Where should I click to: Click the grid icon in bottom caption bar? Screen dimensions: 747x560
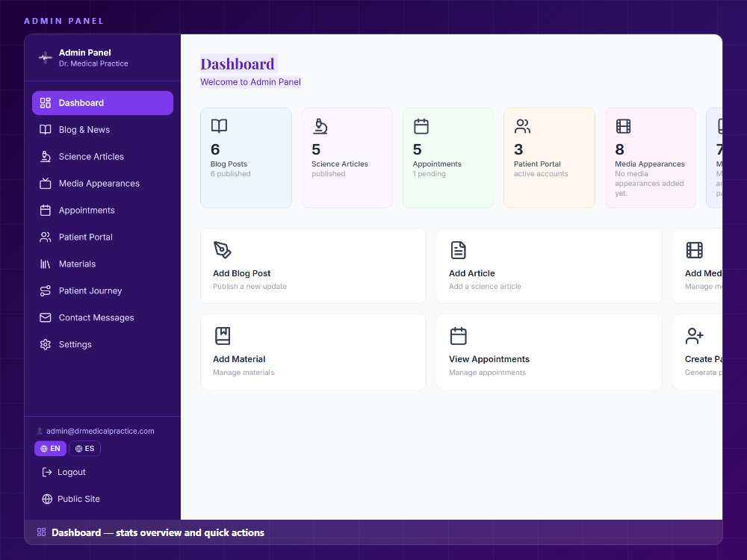click(x=41, y=532)
